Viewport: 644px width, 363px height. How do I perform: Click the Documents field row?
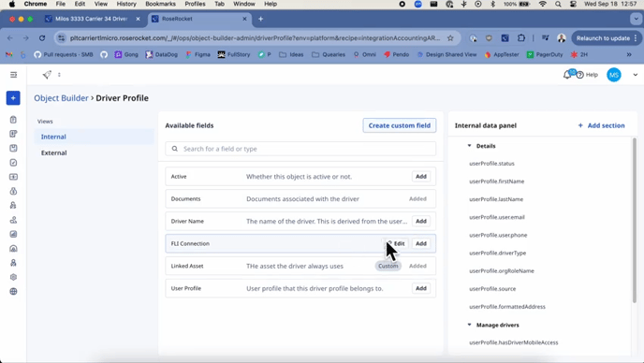(300, 198)
